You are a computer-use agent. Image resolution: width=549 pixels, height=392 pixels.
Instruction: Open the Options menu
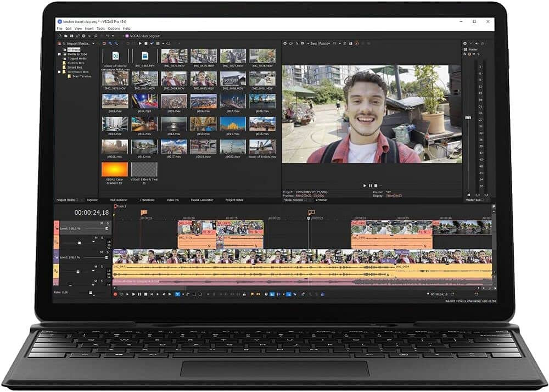click(114, 29)
